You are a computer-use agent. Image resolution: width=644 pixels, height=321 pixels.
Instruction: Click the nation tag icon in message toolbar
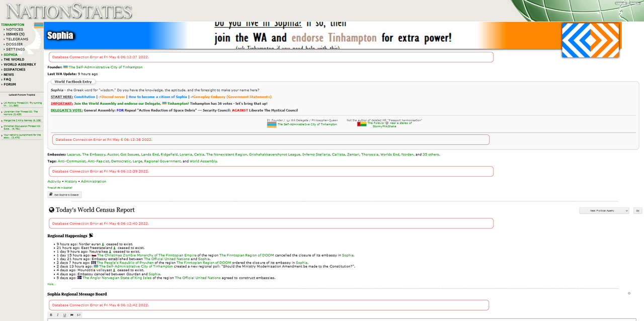[x=71, y=315]
